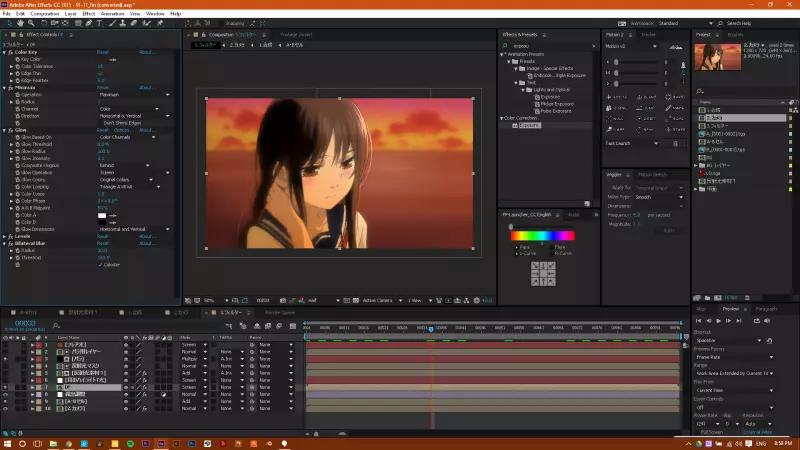This screenshot has width=800, height=450.
Task: Open the Glow Based On dropdown
Action: 128,137
